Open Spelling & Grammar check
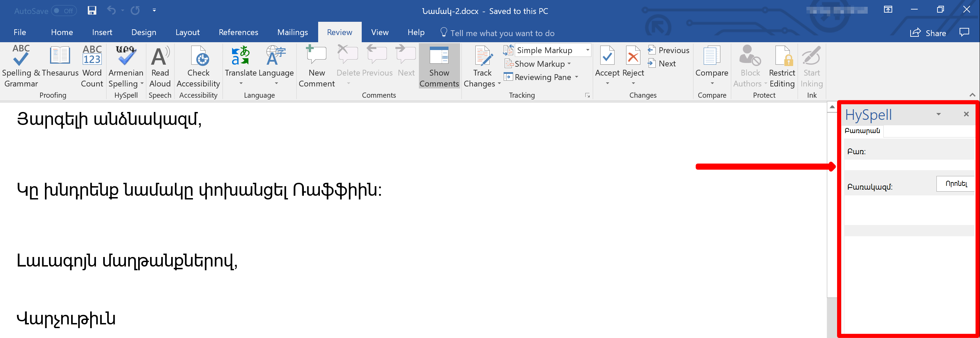 [21, 67]
